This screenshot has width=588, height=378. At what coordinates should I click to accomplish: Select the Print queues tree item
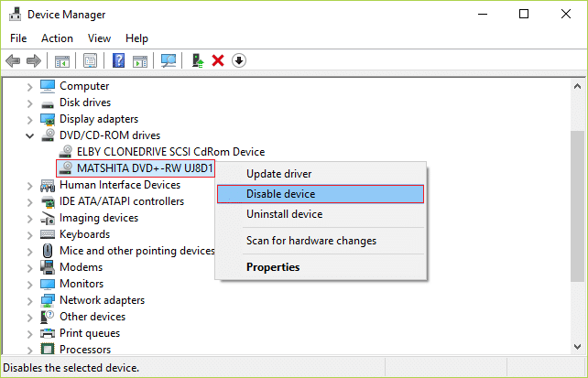pyautogui.click(x=90, y=333)
